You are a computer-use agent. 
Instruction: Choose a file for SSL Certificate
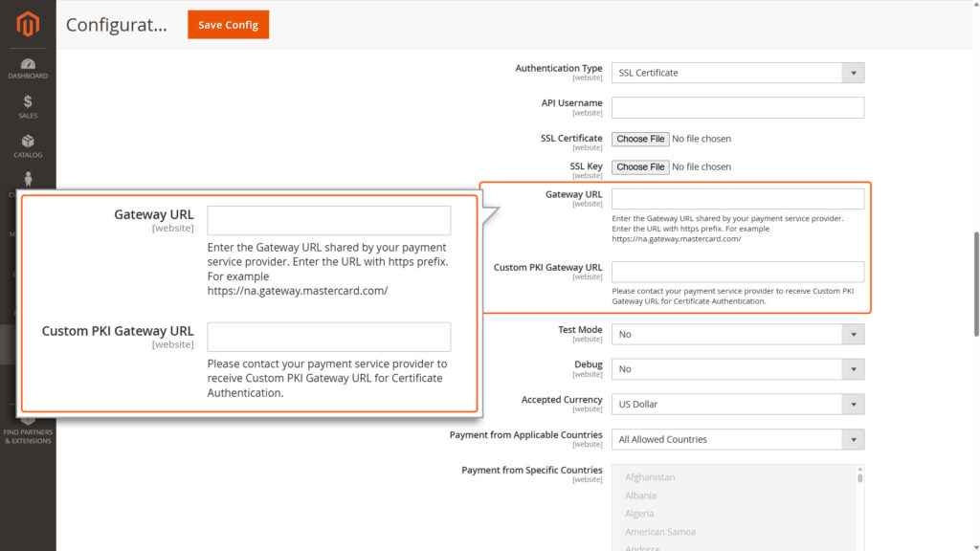pos(639,139)
